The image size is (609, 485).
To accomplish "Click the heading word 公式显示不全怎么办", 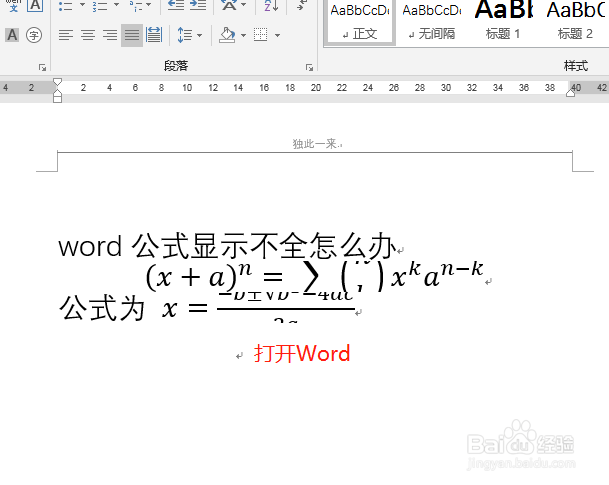I will click(x=263, y=246).
